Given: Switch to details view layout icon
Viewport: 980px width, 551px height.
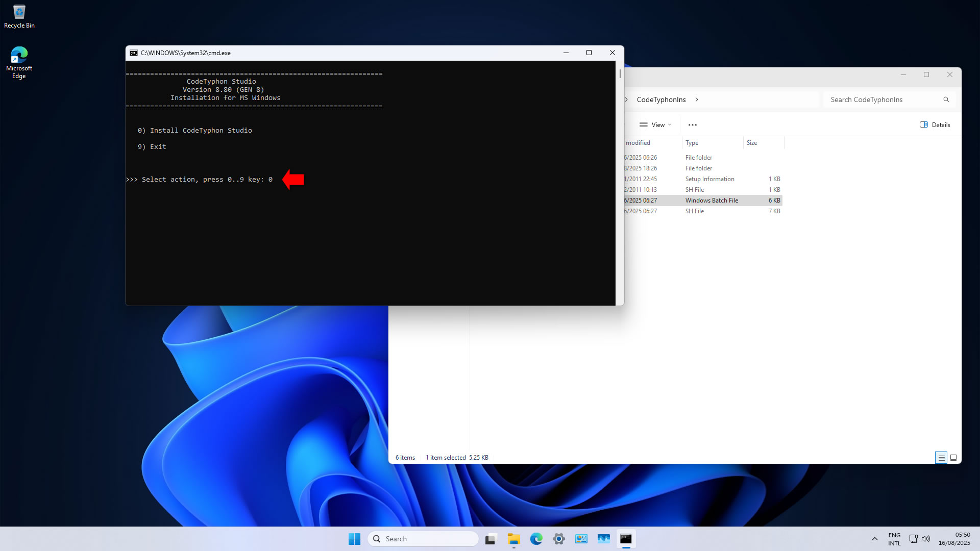Looking at the screenshot, I should 941,458.
